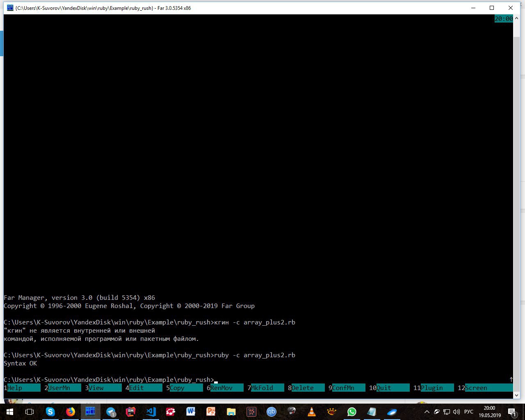525x420 pixels.
Task: Maximize the Far Manager window
Action: (x=492, y=8)
